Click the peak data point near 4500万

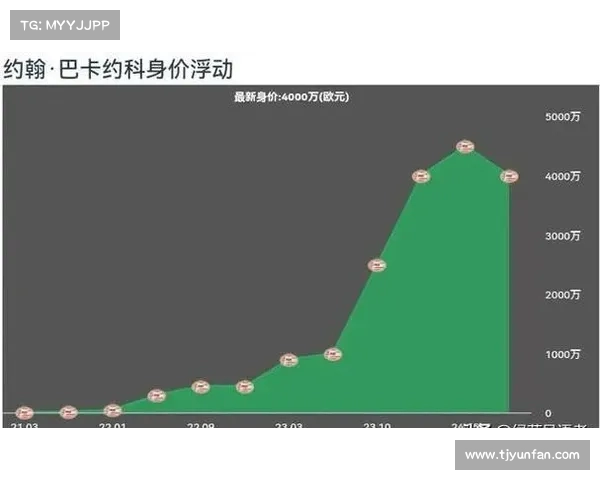click(465, 147)
